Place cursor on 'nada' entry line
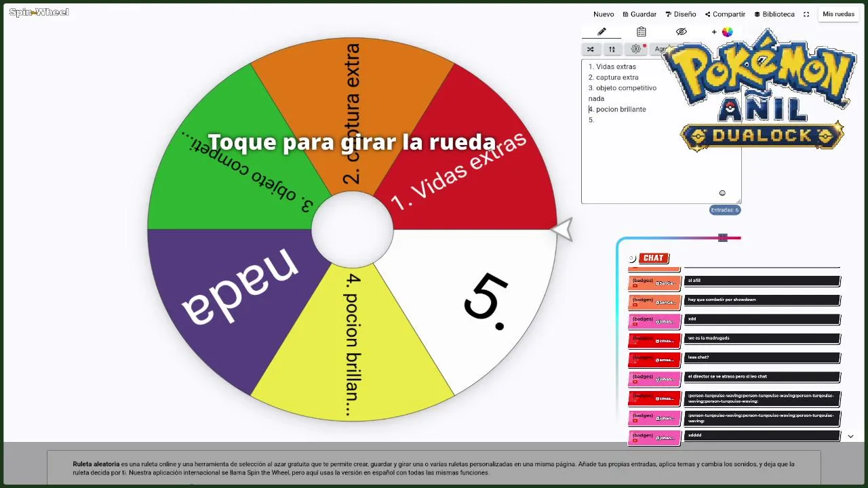The width and height of the screenshot is (868, 488). tap(596, 99)
